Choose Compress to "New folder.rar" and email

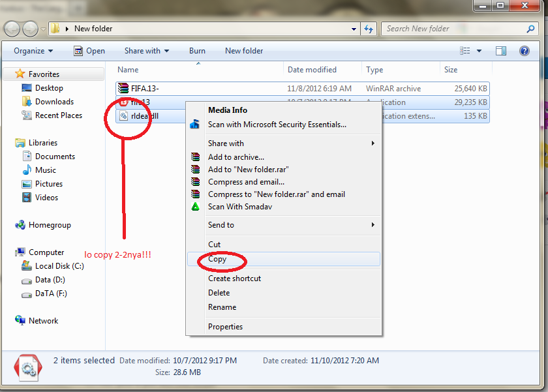tap(283, 194)
